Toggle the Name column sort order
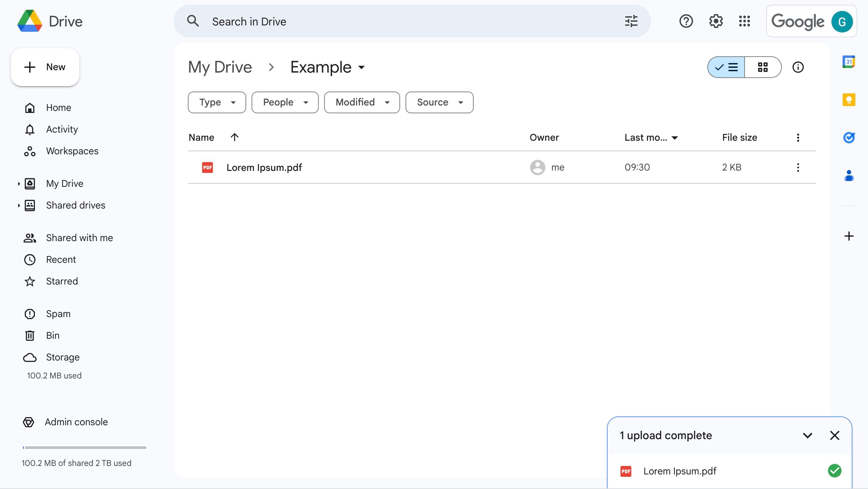This screenshot has width=868, height=489. tap(235, 137)
